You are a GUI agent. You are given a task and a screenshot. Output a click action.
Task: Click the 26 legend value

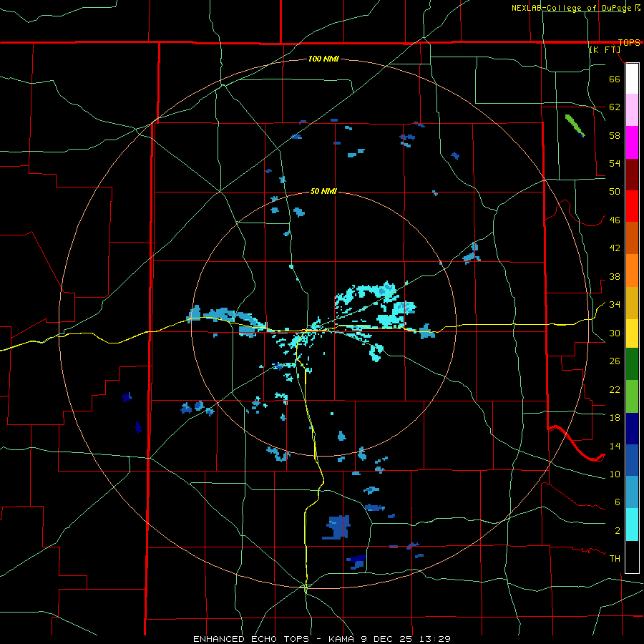pyautogui.click(x=615, y=361)
